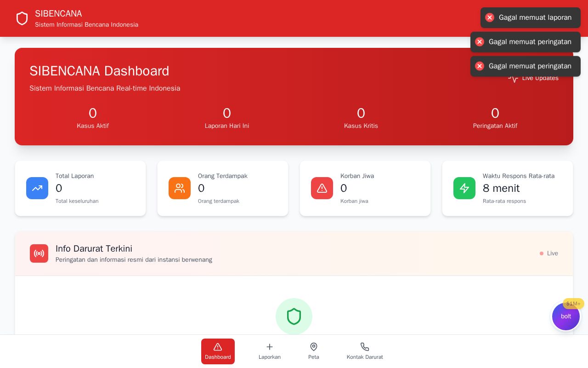Click the Korban Jiwa warning triangle icon
Screen dimensions: 588x368
coord(322,188)
